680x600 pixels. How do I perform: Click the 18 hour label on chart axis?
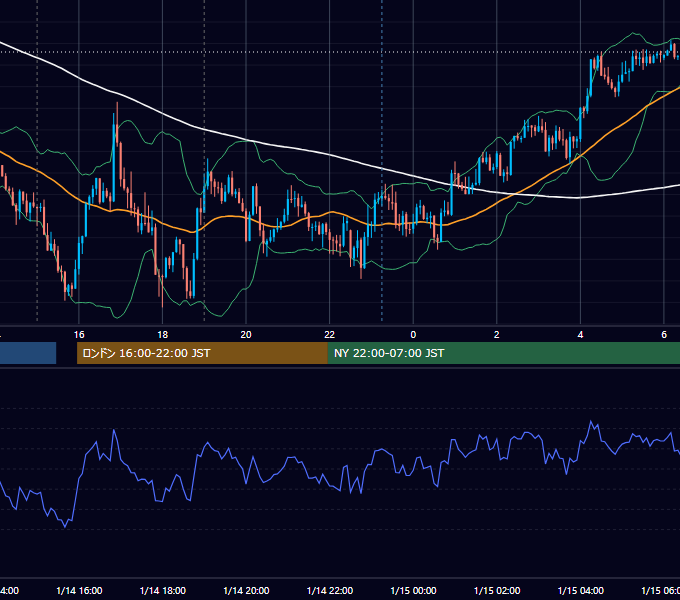163,335
